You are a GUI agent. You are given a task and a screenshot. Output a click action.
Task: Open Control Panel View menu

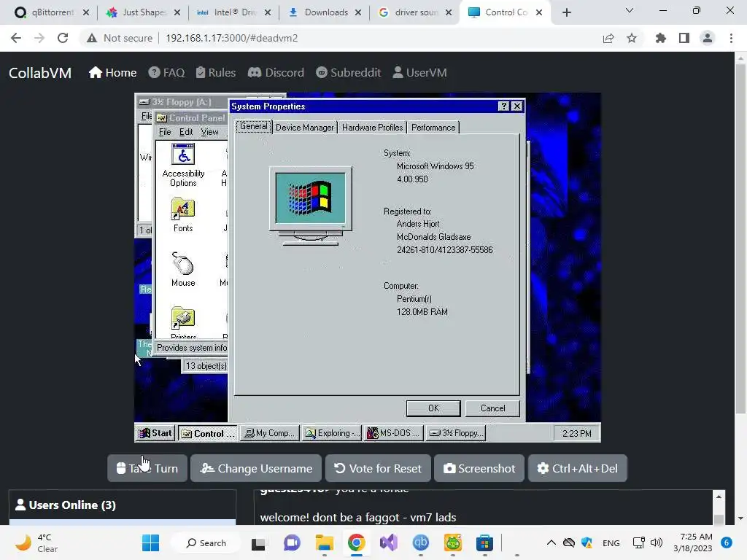click(209, 132)
